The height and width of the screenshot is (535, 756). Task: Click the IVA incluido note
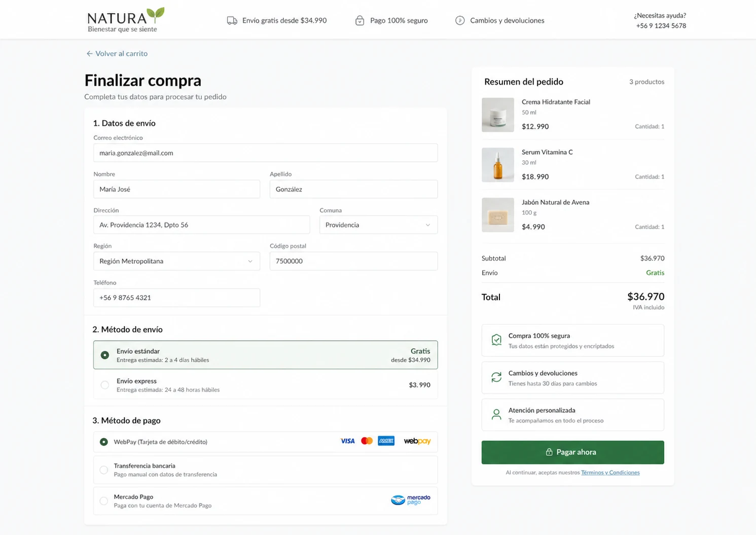pyautogui.click(x=648, y=307)
